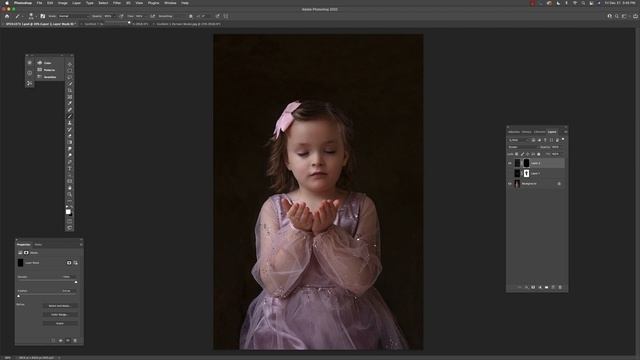Viewport: 640px width, 360px height.
Task: Select the Gradient tool
Action: (x=70, y=142)
